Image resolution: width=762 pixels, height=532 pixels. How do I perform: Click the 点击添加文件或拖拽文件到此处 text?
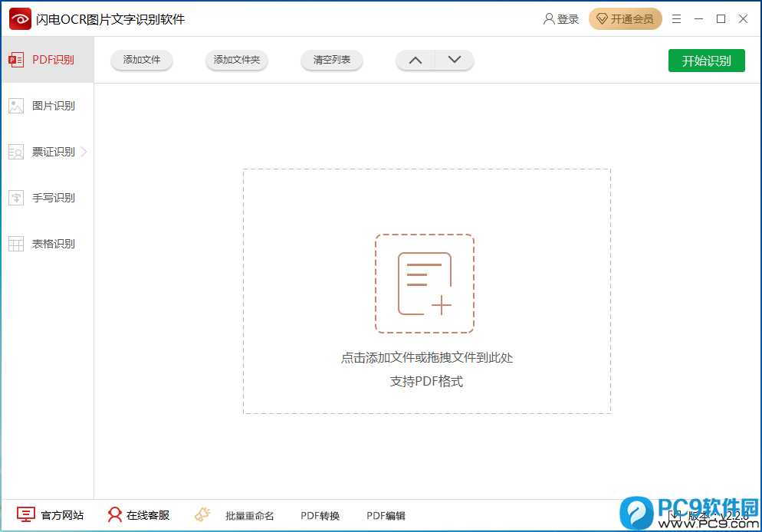427,358
